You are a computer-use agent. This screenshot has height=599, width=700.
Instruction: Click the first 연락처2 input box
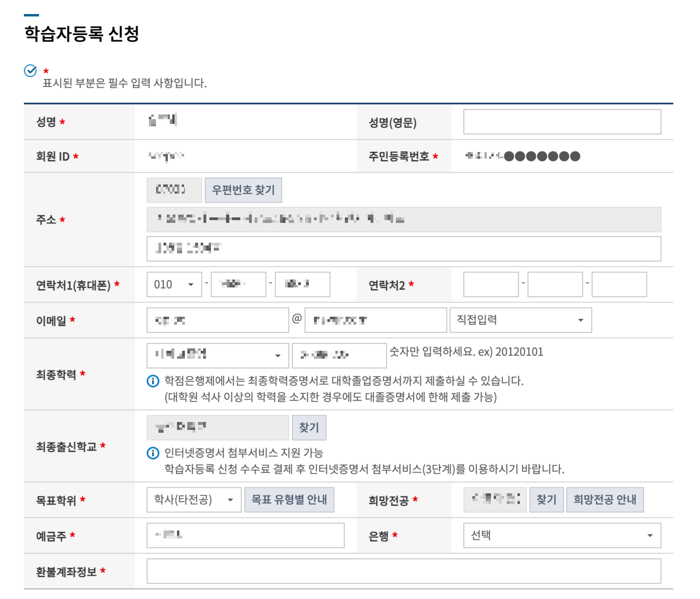coord(491,284)
